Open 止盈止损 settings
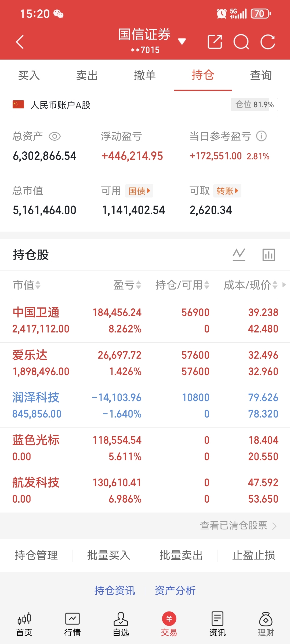This screenshot has height=644, width=290. 254,555
